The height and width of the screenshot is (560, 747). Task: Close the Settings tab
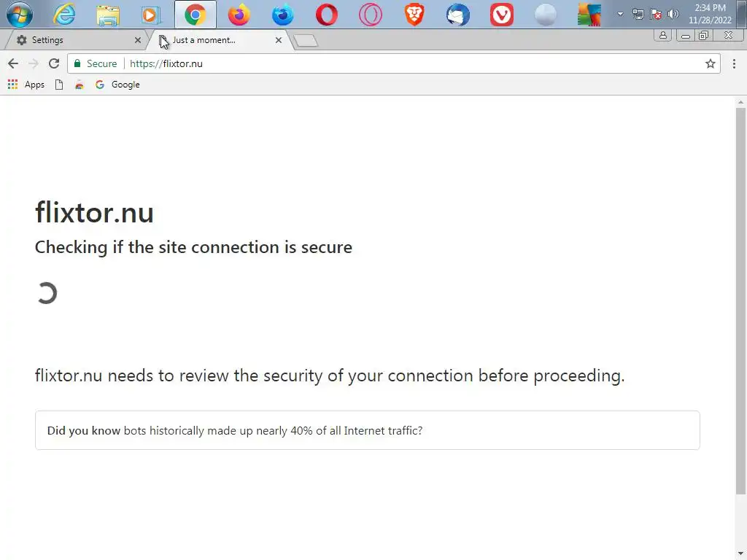[138, 40]
